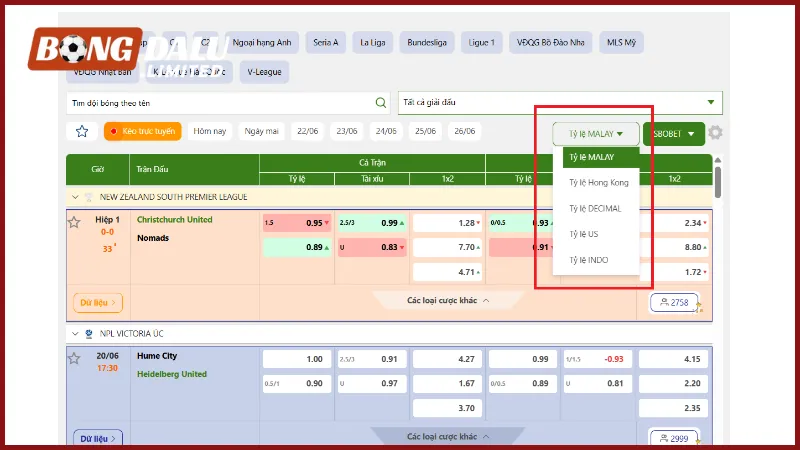Screen dimensions: 800x450
Task: Collapse NPL Victoria Úc group
Action: 75,334
